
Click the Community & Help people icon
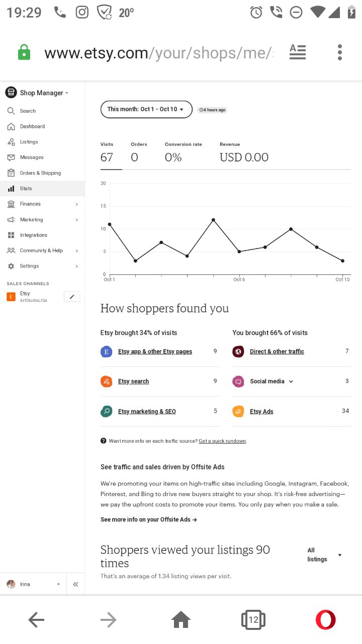point(11,251)
